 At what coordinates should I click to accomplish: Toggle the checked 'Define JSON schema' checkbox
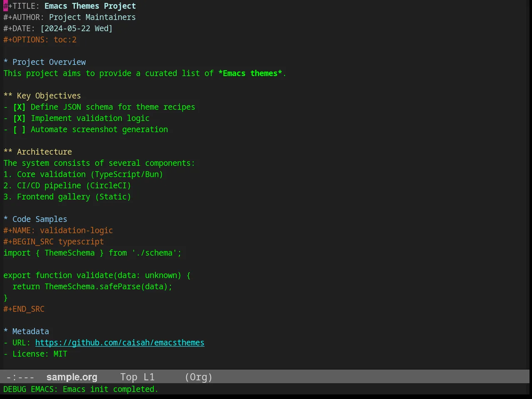click(x=19, y=107)
